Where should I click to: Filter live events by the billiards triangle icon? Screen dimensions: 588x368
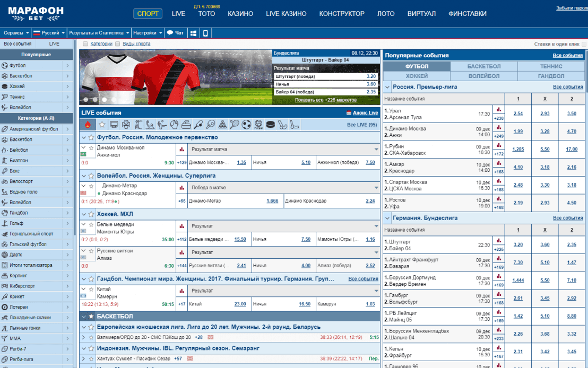[x=222, y=125]
